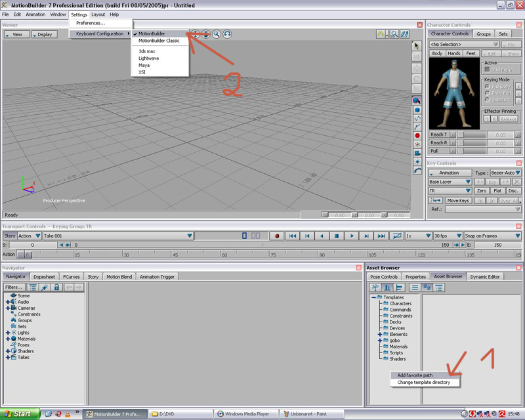Viewport: 525px width, 420px height.
Task: Choose Maya keyboard configuration
Action: 144,65
